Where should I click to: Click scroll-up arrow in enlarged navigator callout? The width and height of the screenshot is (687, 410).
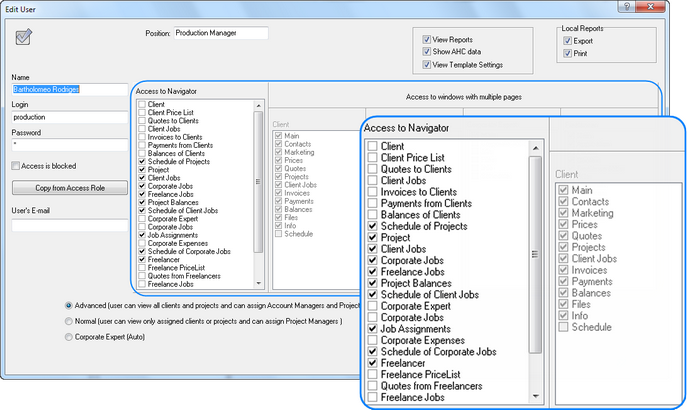click(x=535, y=148)
